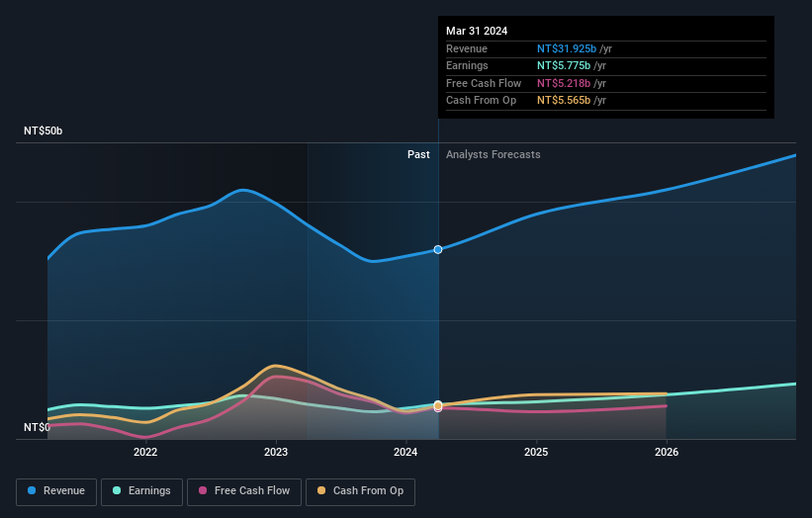Click the Past label on chart
Image resolution: width=812 pixels, height=518 pixels.
[418, 154]
